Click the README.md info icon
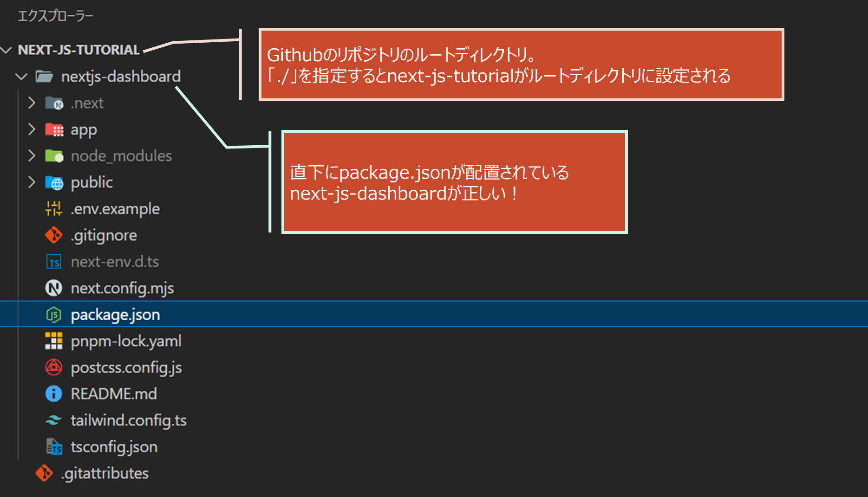868x497 pixels. 54,394
